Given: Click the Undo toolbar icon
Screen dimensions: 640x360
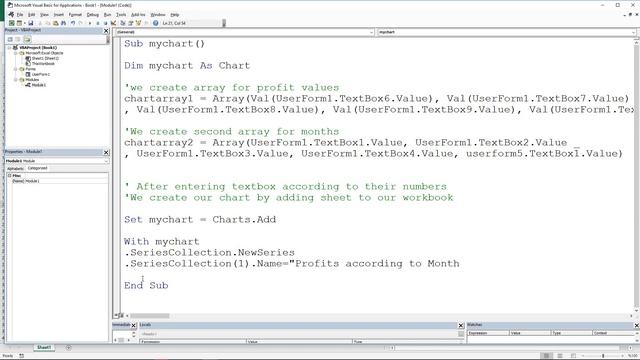Looking at the screenshot, I should coord(73,23).
